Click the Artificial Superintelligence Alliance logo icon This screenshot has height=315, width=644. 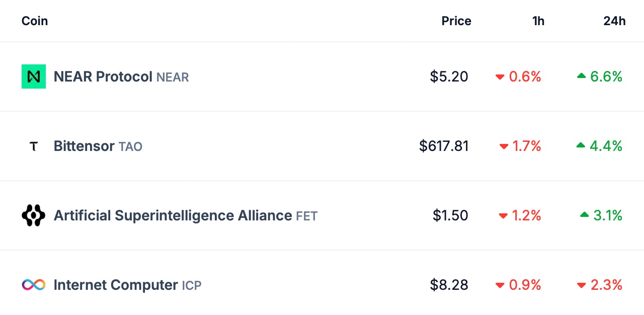(34, 215)
